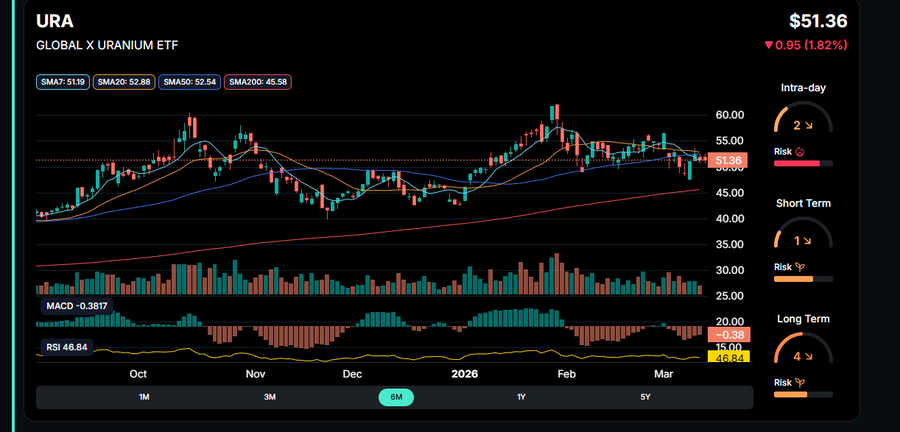This screenshot has width=900, height=432.
Task: Click the 35.00 price axis label
Action: pos(729,244)
